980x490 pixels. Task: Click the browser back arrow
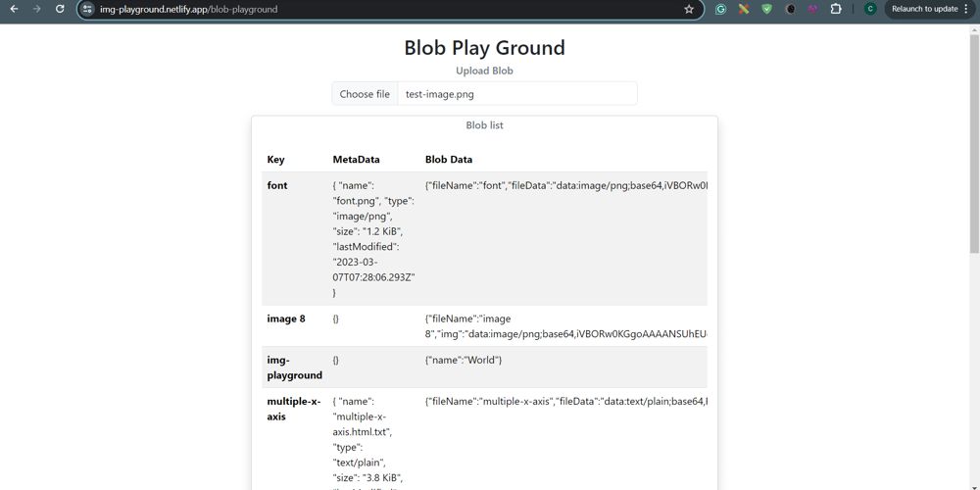(14, 9)
